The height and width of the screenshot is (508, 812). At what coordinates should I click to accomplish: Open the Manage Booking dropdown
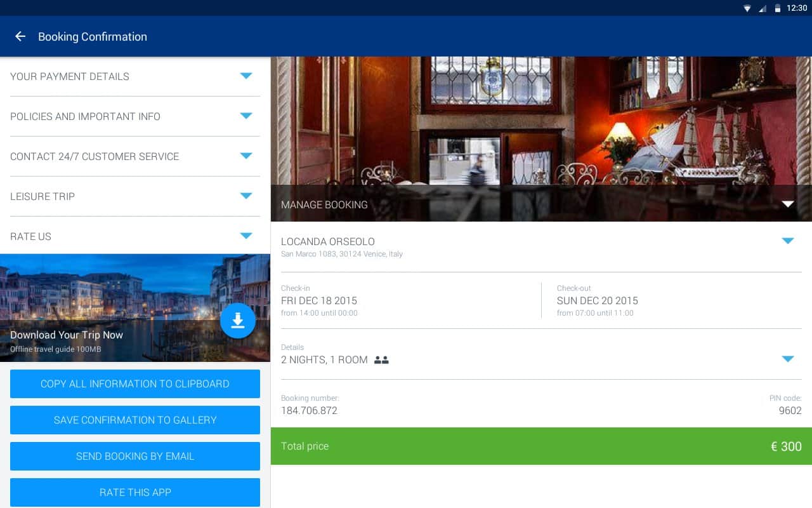point(787,204)
